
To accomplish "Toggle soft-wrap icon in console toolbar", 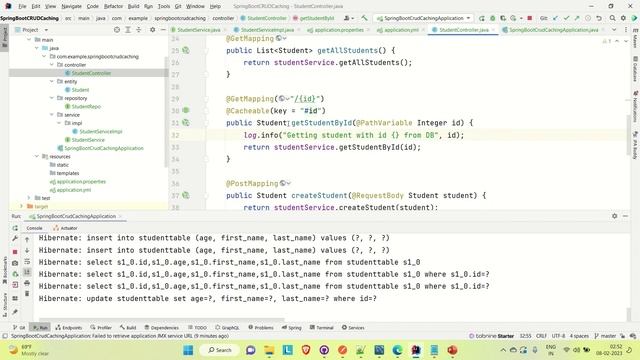I will 27,261.
